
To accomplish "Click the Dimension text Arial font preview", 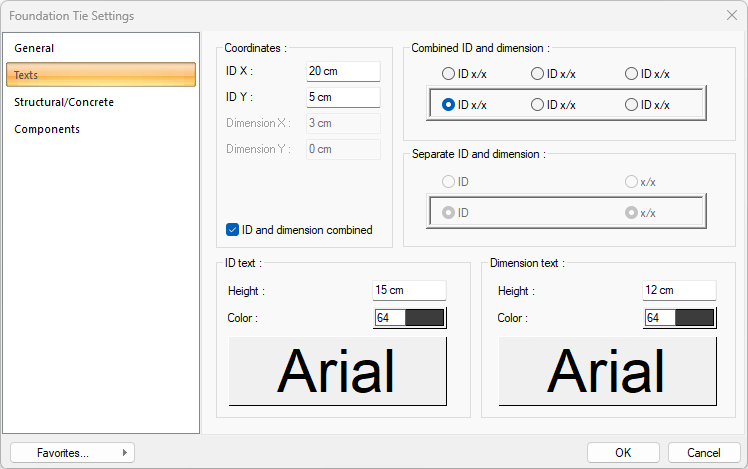I will coord(607,371).
